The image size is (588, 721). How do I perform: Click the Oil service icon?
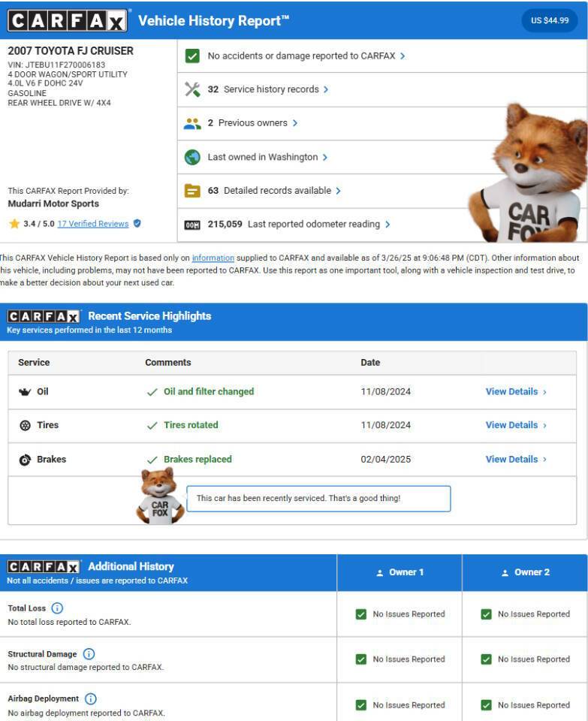click(x=25, y=392)
